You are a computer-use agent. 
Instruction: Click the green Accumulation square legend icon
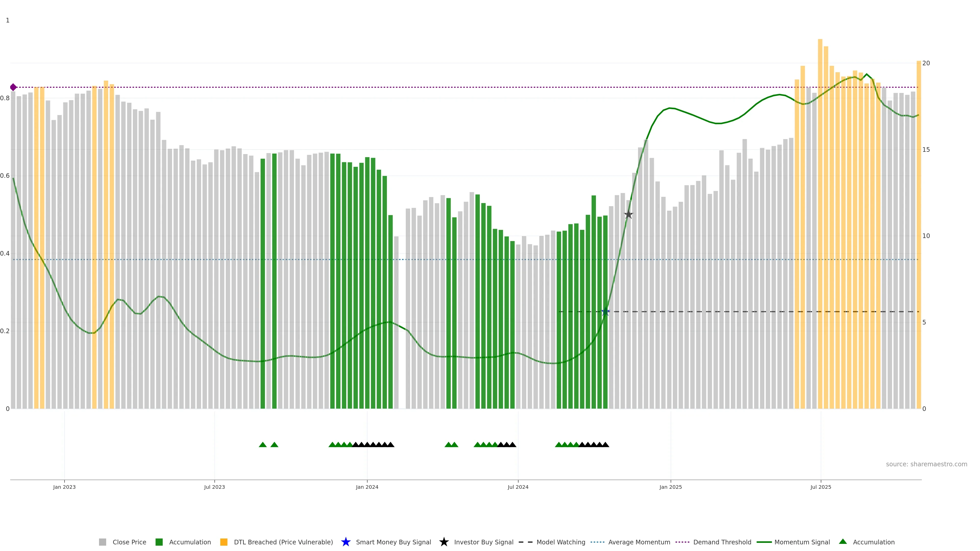pyautogui.click(x=159, y=542)
